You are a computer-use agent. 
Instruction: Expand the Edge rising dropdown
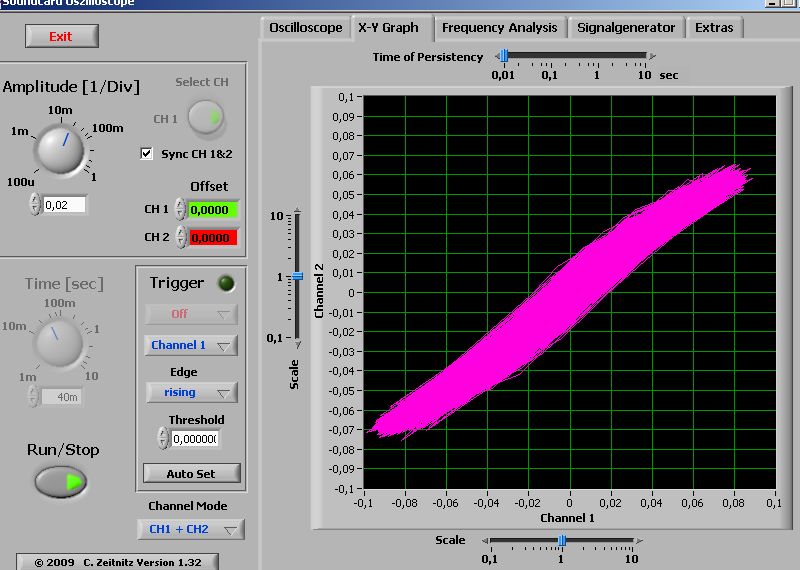click(191, 392)
